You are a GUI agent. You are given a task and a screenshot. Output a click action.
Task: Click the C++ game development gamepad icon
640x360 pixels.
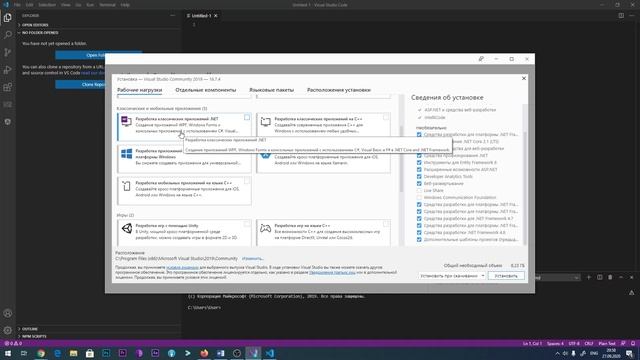click(x=266, y=229)
